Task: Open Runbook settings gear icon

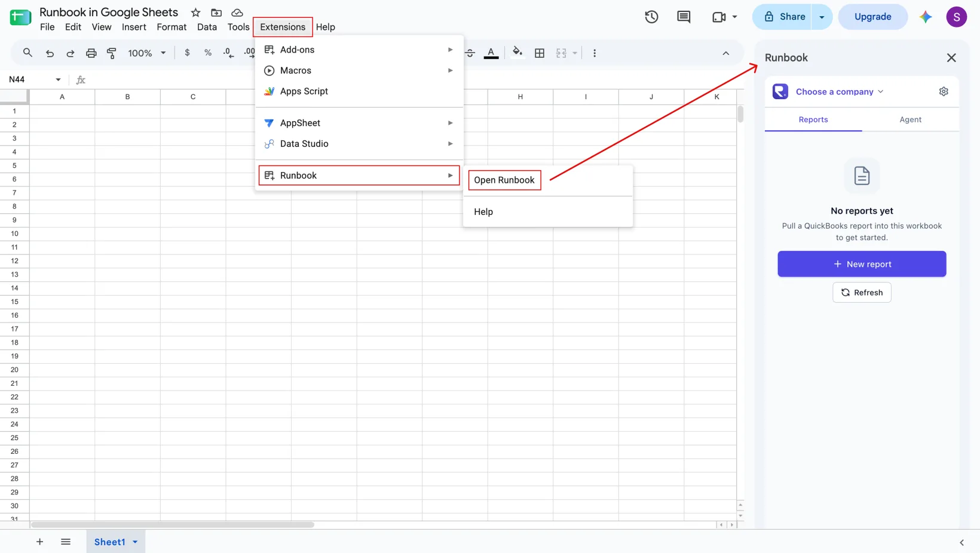Action: [x=944, y=91]
